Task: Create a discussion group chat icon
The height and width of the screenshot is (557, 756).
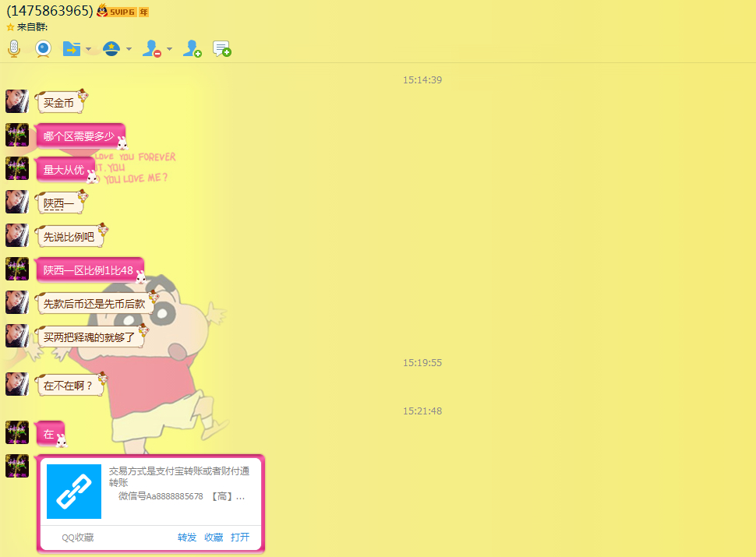Action: (x=222, y=48)
